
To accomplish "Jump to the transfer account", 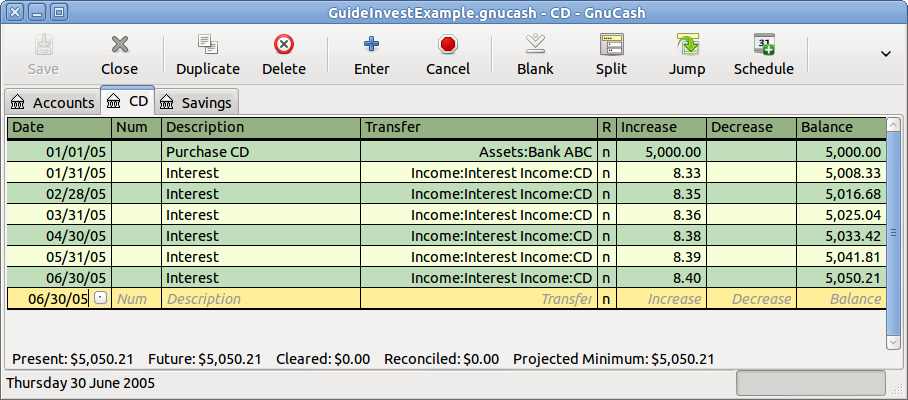I will pos(687,54).
